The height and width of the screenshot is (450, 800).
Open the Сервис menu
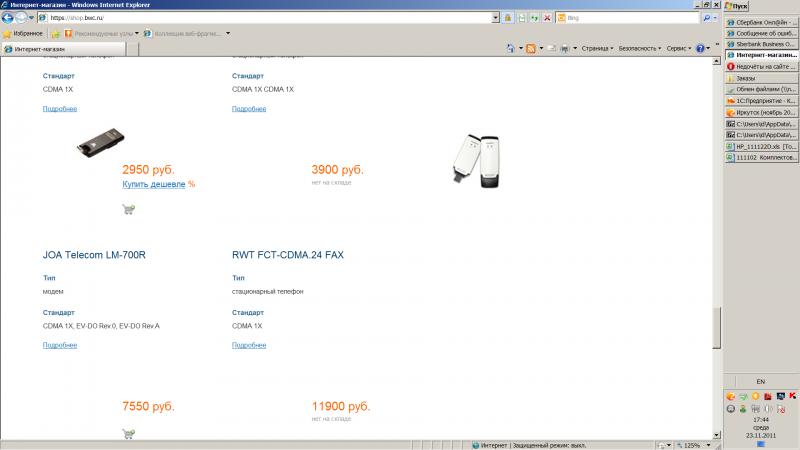tap(679, 48)
